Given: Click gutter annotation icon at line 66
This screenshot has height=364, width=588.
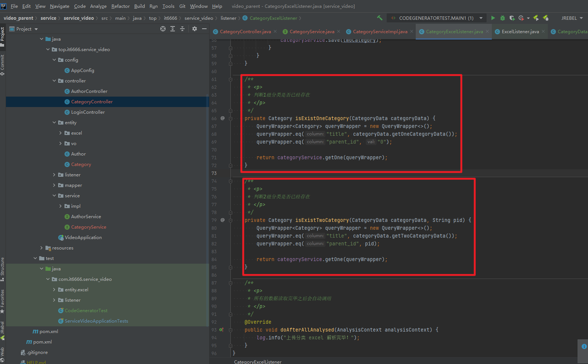Looking at the screenshot, I should (x=223, y=118).
